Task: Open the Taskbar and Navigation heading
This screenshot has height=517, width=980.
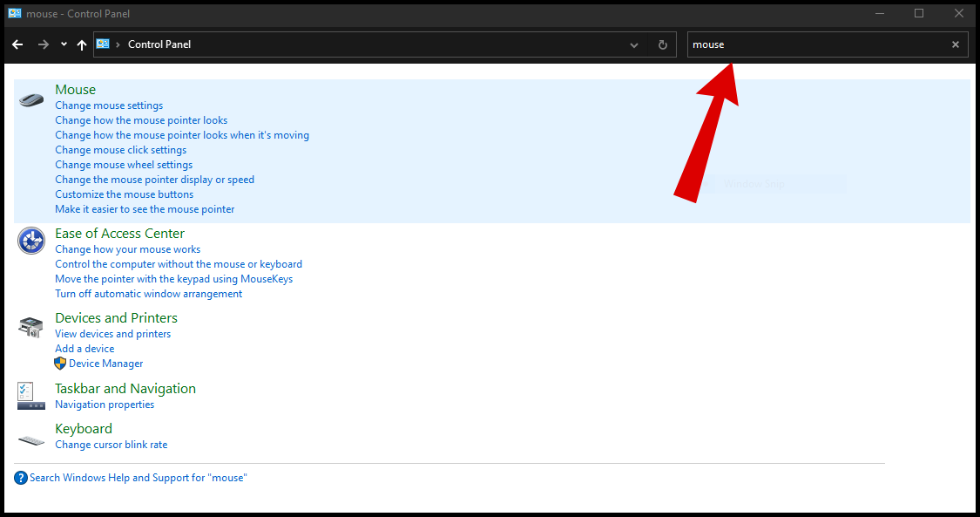Action: [x=125, y=388]
